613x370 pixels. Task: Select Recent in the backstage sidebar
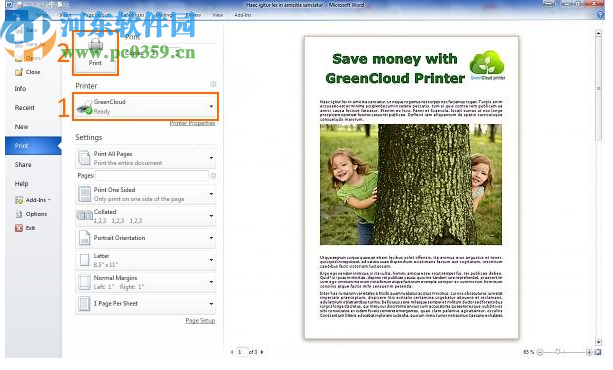pyautogui.click(x=25, y=108)
